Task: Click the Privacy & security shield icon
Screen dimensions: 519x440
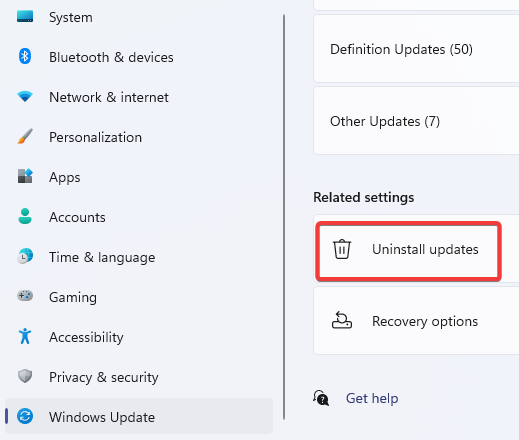Action: point(25,376)
